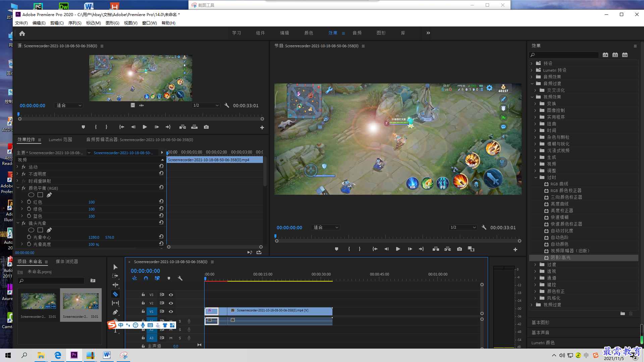Click new bin folder in Project panel
644x362 pixels.
(x=93, y=281)
